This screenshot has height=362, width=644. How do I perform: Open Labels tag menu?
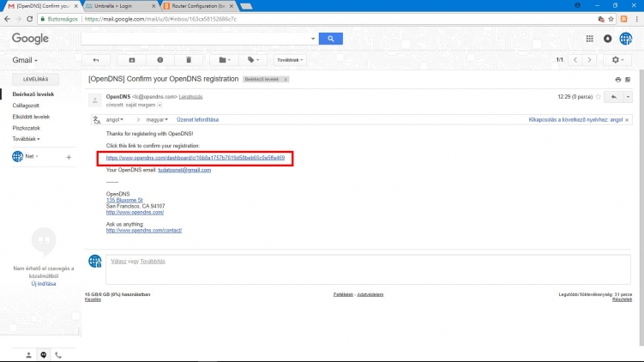point(253,60)
